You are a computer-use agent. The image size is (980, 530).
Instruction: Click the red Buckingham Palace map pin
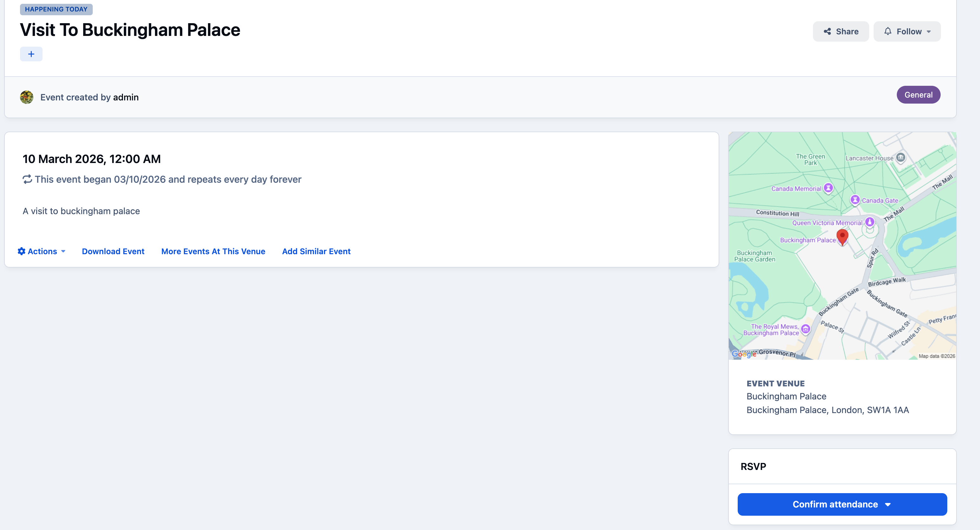click(843, 237)
